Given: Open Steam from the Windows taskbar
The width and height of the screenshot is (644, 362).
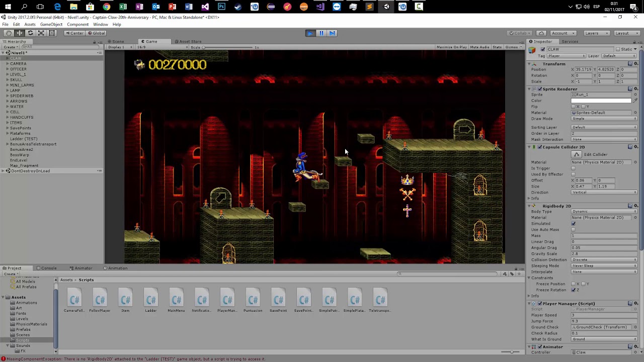Looking at the screenshot, I should coord(238,7).
